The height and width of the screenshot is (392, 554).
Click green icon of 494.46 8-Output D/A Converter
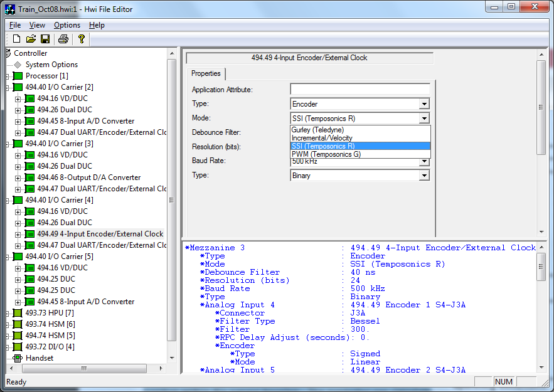(29, 177)
